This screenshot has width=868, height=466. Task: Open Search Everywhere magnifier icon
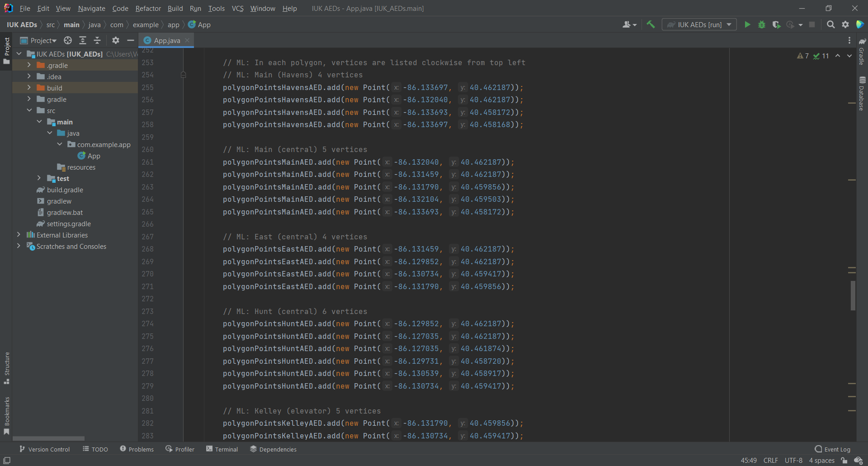[x=830, y=25]
